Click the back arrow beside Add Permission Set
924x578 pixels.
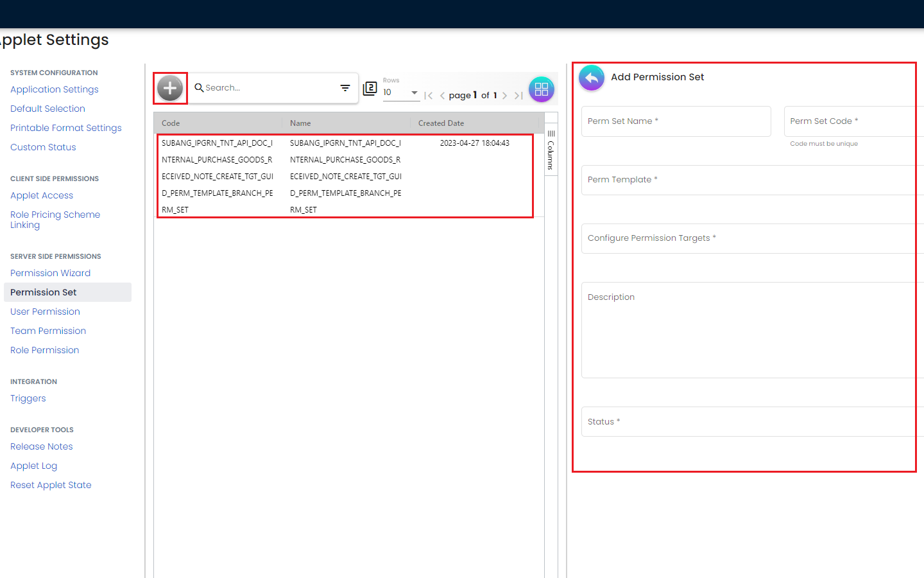[592, 78]
